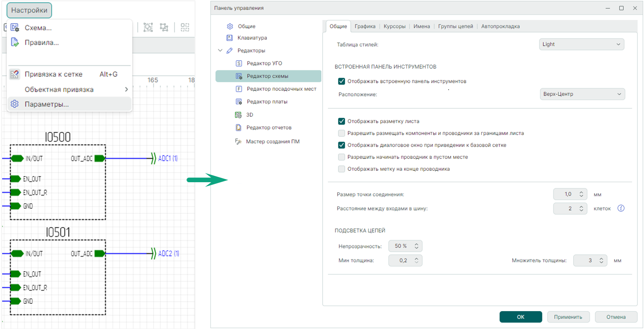Viewport: 644px width, 329px height.
Task: Collapse the Редакторы tree section
Action: [220, 51]
